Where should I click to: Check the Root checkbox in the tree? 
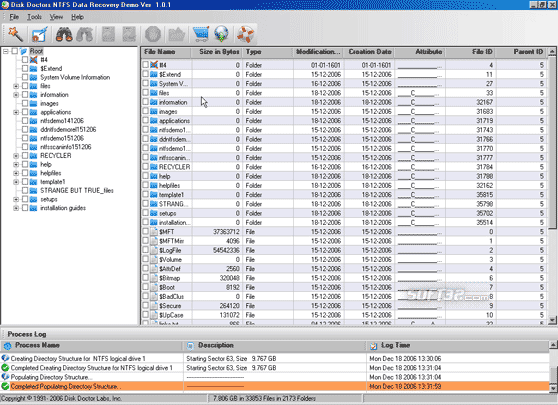click(x=15, y=51)
